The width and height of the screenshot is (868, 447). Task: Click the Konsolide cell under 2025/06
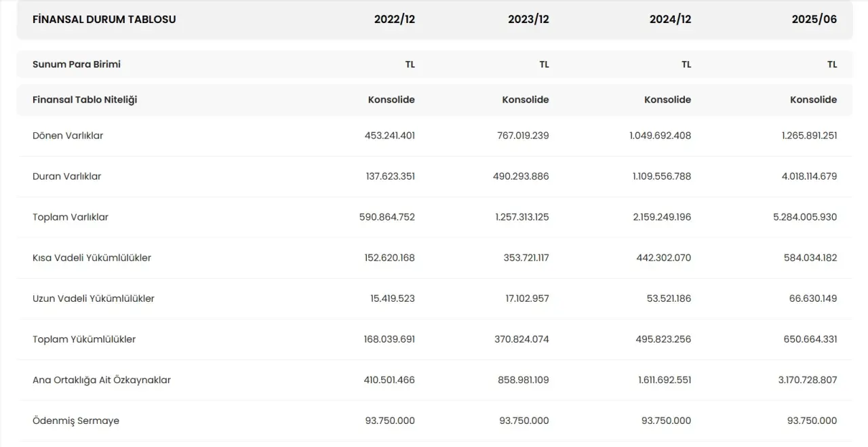point(813,100)
